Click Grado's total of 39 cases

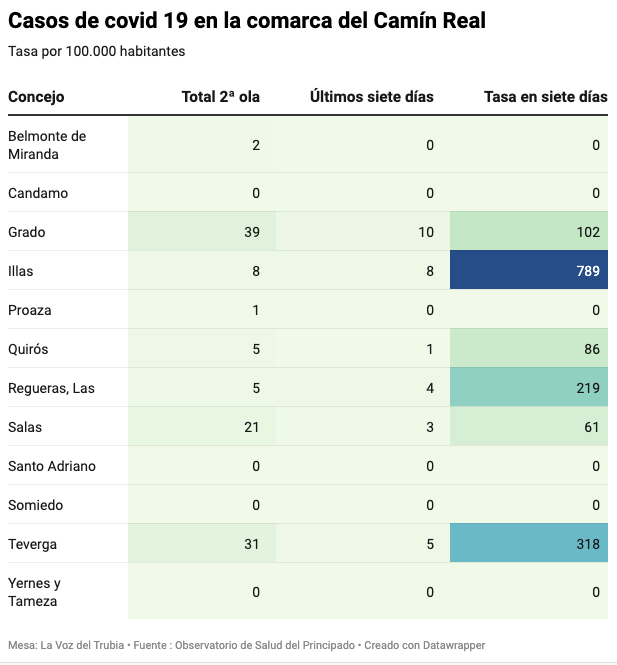(251, 232)
